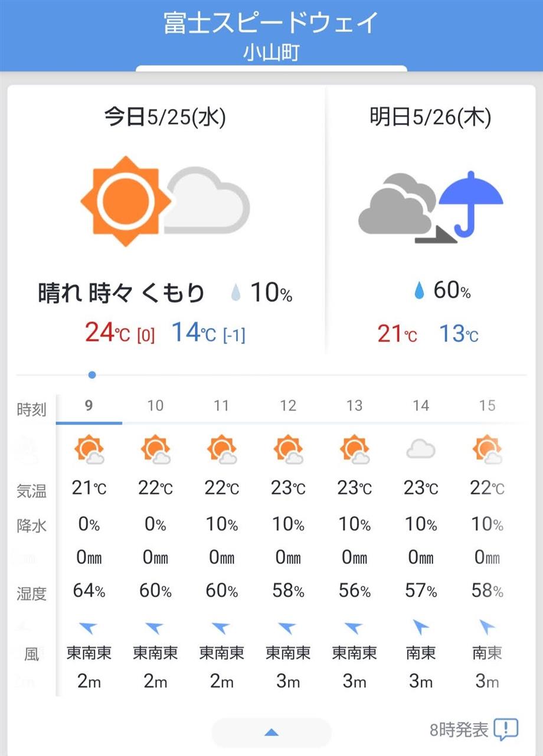Click the 晴れ 時々 くもり forecast text
Screen dimensions: 543x756
[122, 293]
